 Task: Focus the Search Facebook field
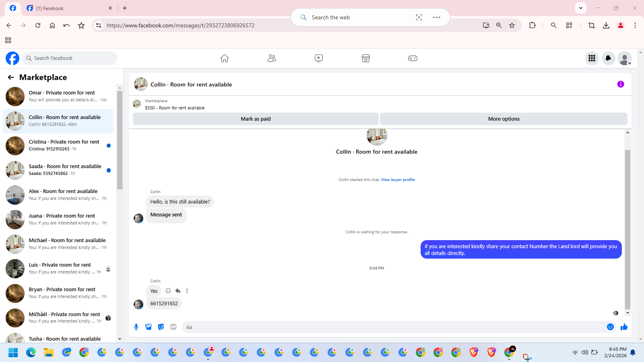pos(70,58)
